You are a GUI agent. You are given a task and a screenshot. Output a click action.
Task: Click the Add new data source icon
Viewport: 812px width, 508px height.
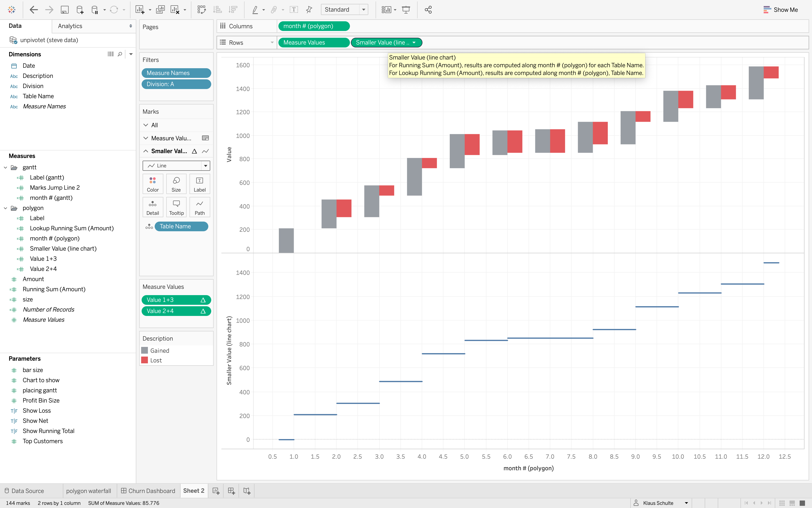80,10
